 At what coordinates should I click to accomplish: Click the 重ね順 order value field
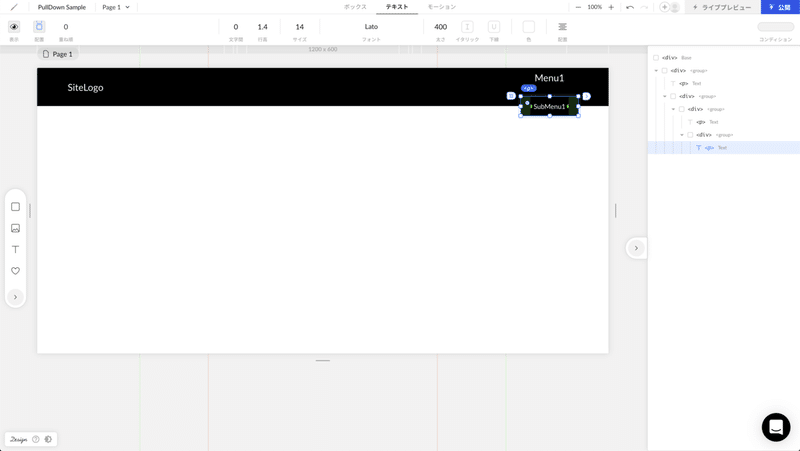66,27
